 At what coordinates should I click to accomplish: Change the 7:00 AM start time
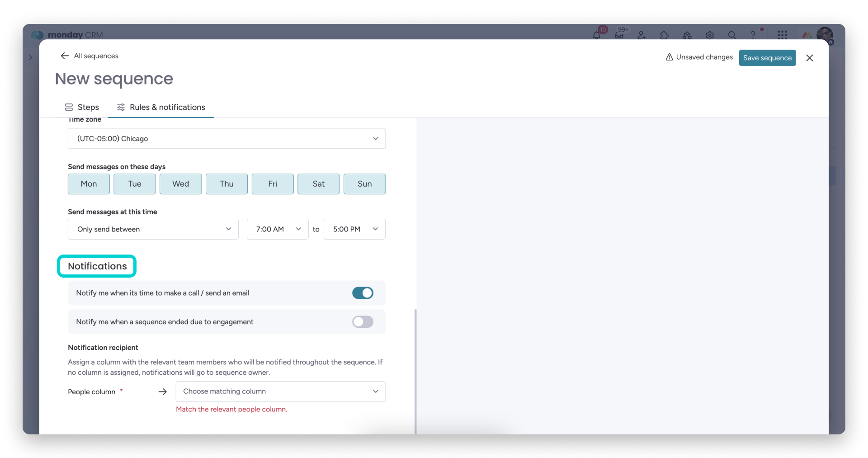coord(277,229)
